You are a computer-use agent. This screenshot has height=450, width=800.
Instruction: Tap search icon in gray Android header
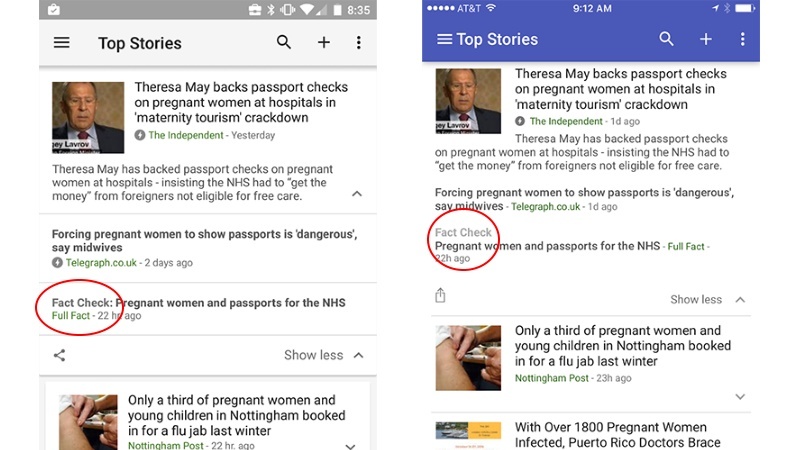tap(284, 42)
